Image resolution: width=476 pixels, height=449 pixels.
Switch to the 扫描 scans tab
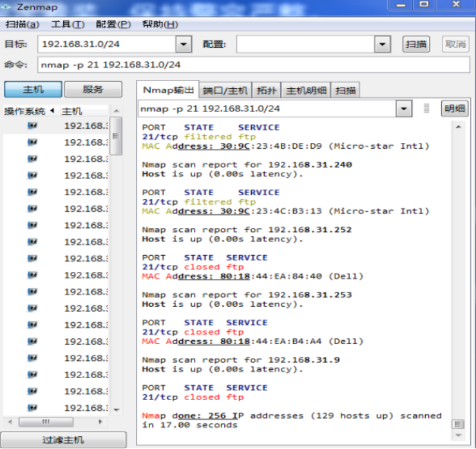[x=345, y=91]
